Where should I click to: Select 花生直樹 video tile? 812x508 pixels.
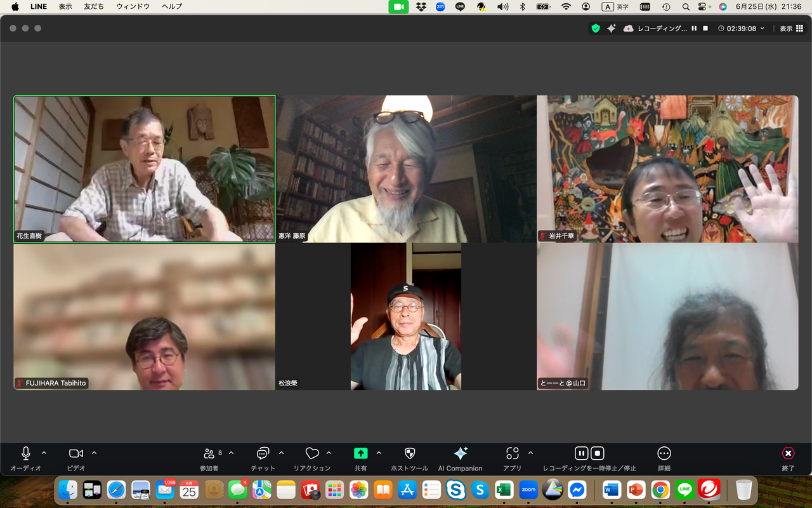tap(145, 169)
